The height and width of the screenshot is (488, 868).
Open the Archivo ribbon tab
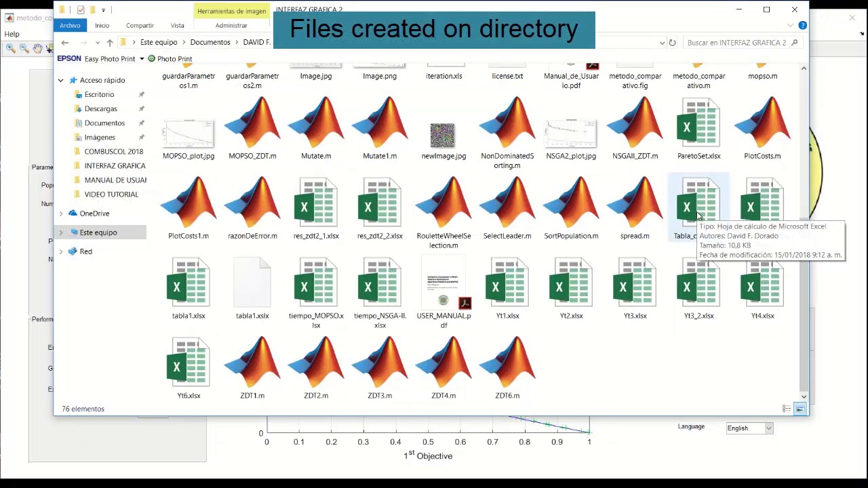pos(70,25)
